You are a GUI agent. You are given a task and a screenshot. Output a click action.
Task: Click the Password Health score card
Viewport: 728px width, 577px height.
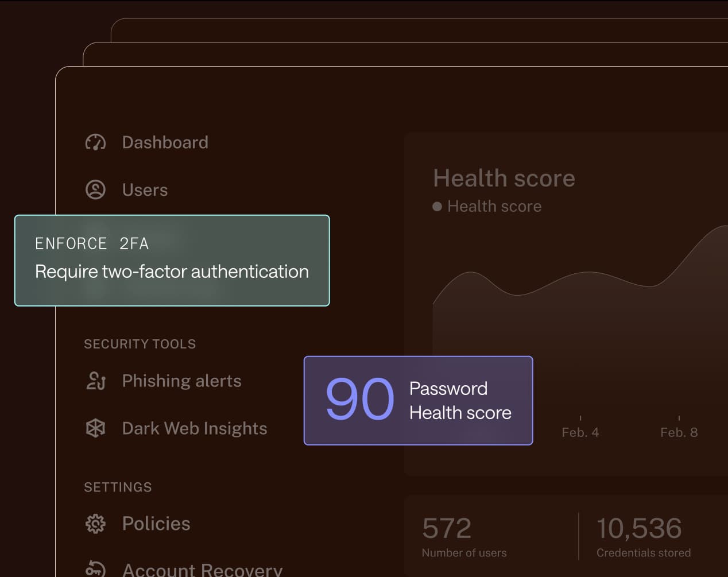[x=418, y=400]
